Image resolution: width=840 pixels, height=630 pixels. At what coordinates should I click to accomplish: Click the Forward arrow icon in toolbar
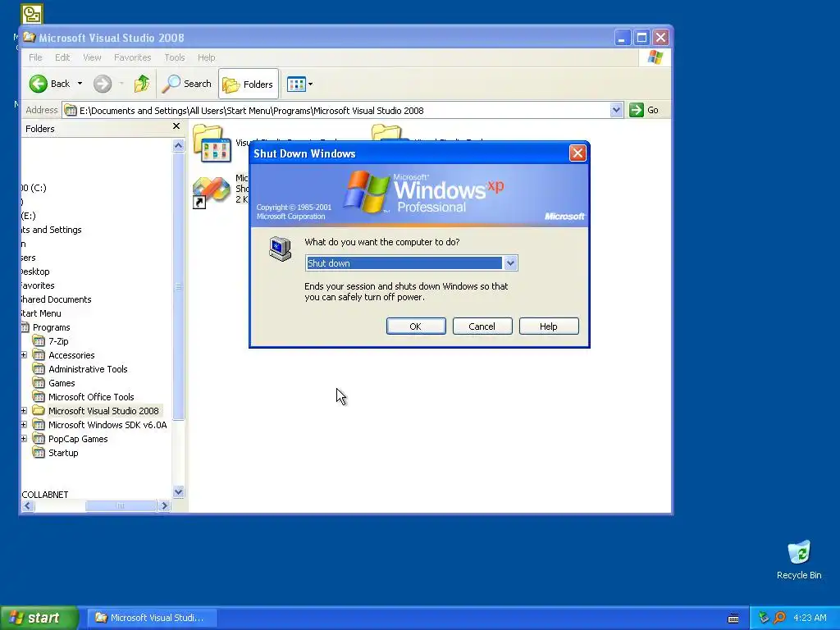click(x=103, y=84)
